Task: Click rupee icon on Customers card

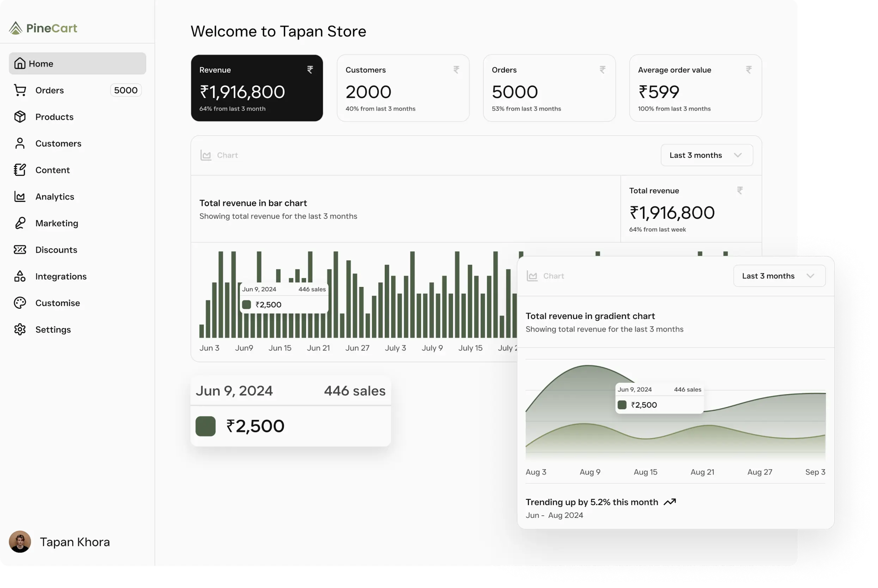Action: coord(456,70)
